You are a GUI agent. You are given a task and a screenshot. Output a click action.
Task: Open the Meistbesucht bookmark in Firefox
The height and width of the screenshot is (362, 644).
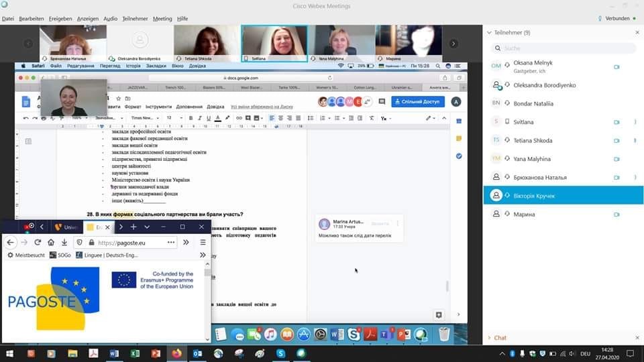click(26, 255)
